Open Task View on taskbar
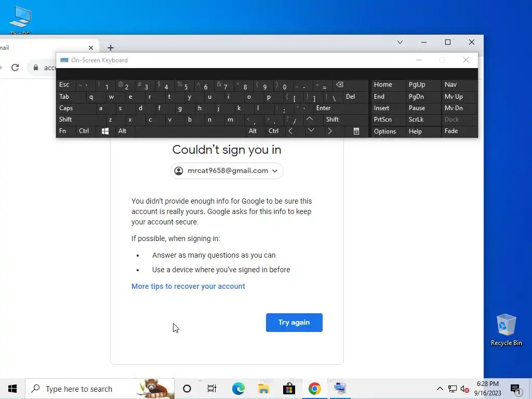The width and height of the screenshot is (532, 399). [x=212, y=389]
